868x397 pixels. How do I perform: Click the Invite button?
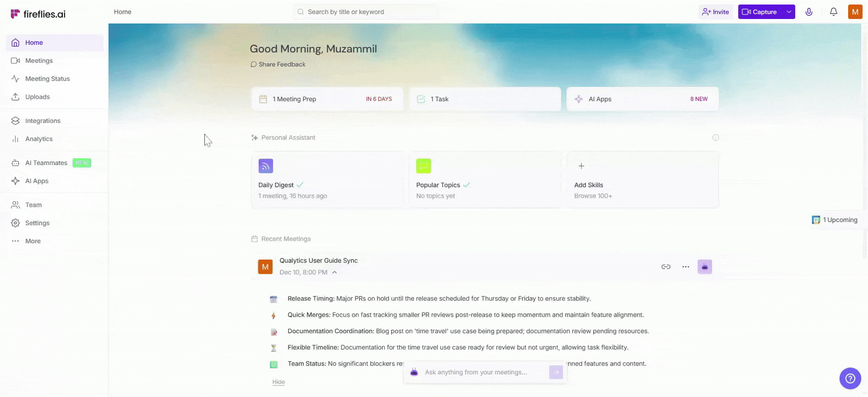coord(716,12)
